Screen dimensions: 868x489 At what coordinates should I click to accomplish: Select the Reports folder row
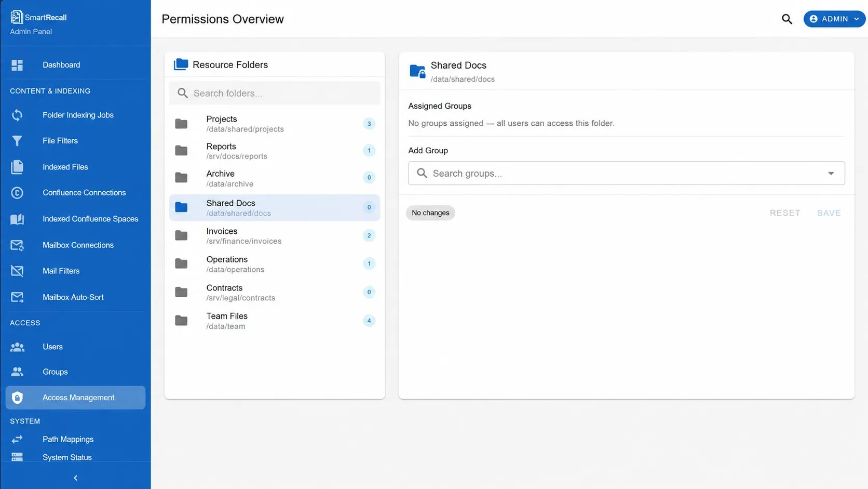click(275, 151)
